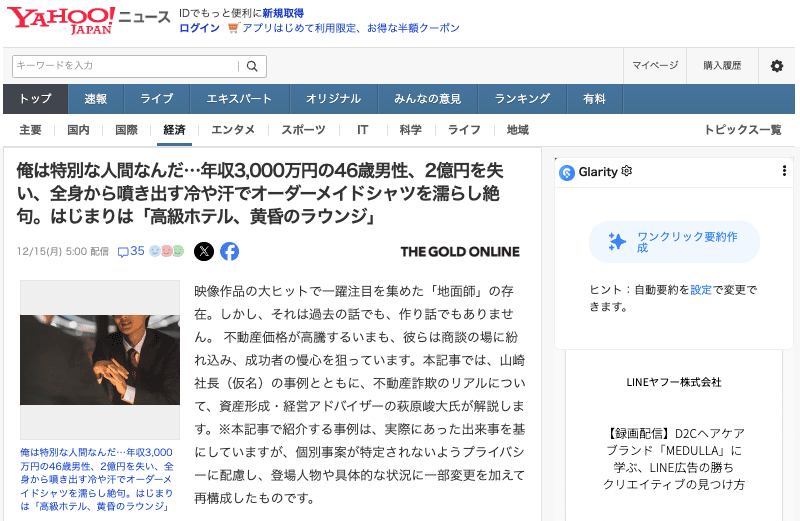Open トピックス一覧 link
The image size is (800, 521).
click(x=743, y=130)
